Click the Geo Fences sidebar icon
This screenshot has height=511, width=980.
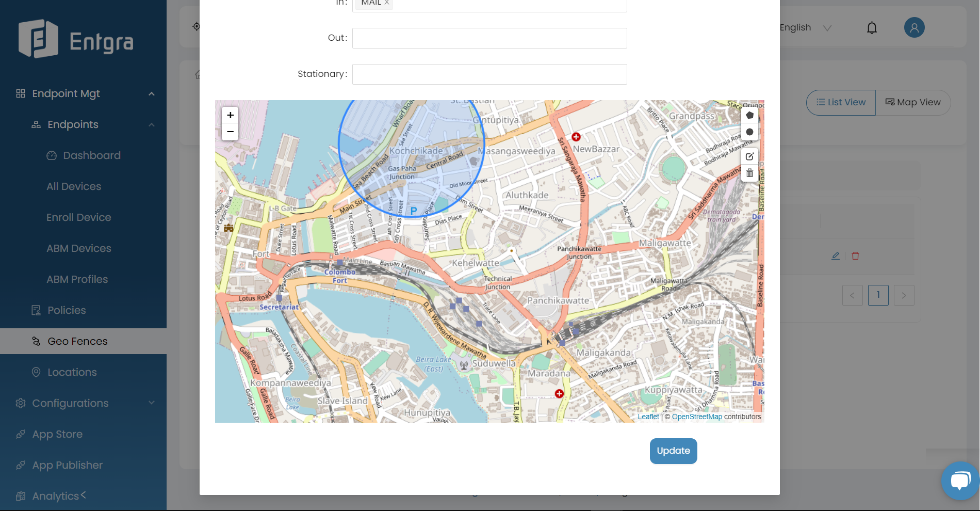click(36, 341)
